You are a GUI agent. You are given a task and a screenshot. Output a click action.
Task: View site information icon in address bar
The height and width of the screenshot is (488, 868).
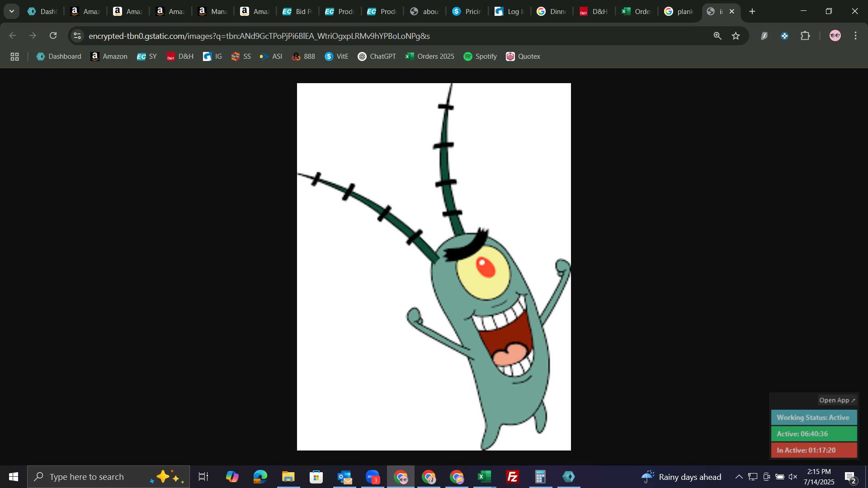77,36
